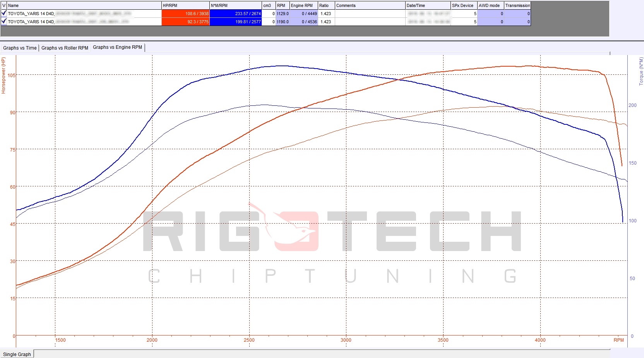This screenshot has height=358, width=644.
Task: Click the second row 1.423 ratio cell
Action: (326, 22)
